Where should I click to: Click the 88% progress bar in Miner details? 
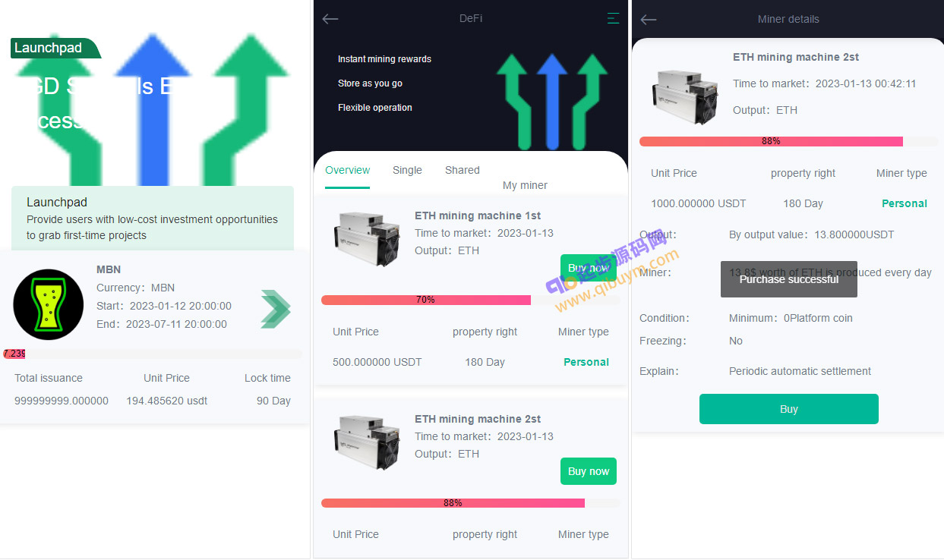pos(789,141)
